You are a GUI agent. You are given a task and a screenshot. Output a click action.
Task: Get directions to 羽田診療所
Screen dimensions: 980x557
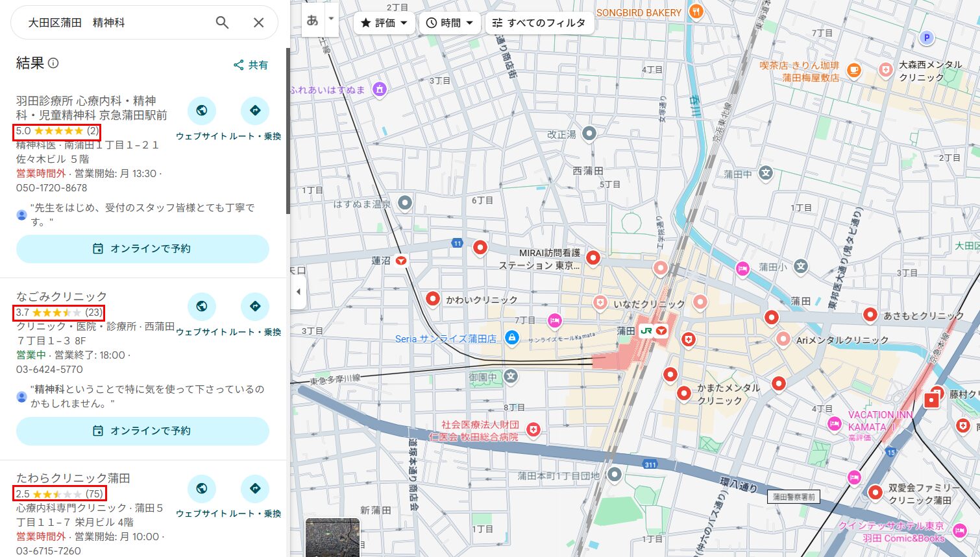click(x=255, y=111)
